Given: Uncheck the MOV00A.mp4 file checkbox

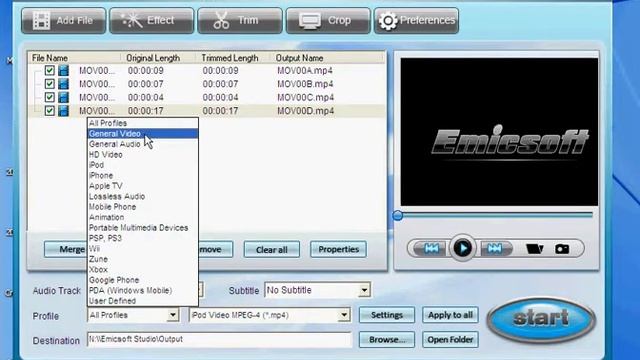Looking at the screenshot, I should tap(49, 70).
